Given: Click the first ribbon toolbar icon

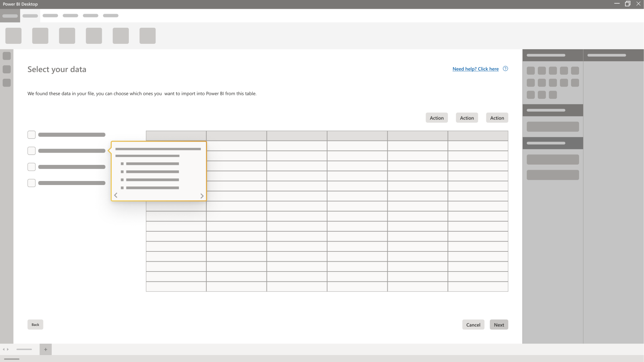Looking at the screenshot, I should coord(14,36).
